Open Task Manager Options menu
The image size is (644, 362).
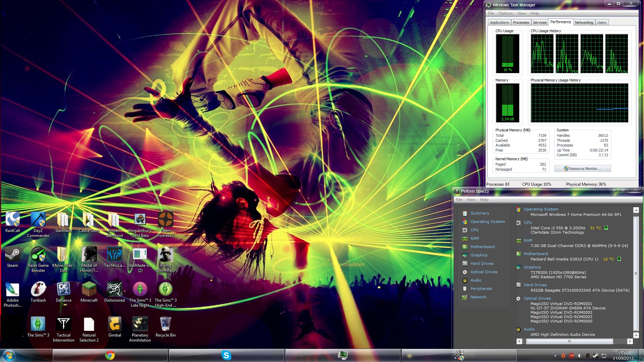click(x=505, y=13)
